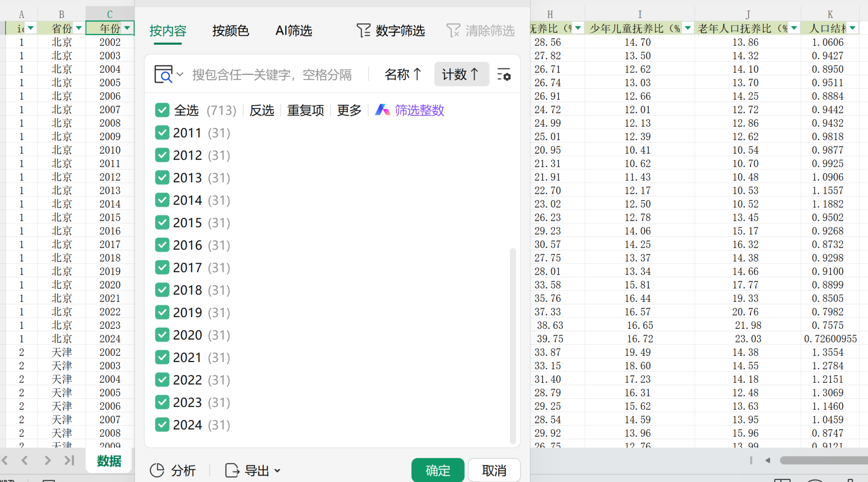Confirm filter with 确定 button
The image size is (868, 482).
[438, 470]
